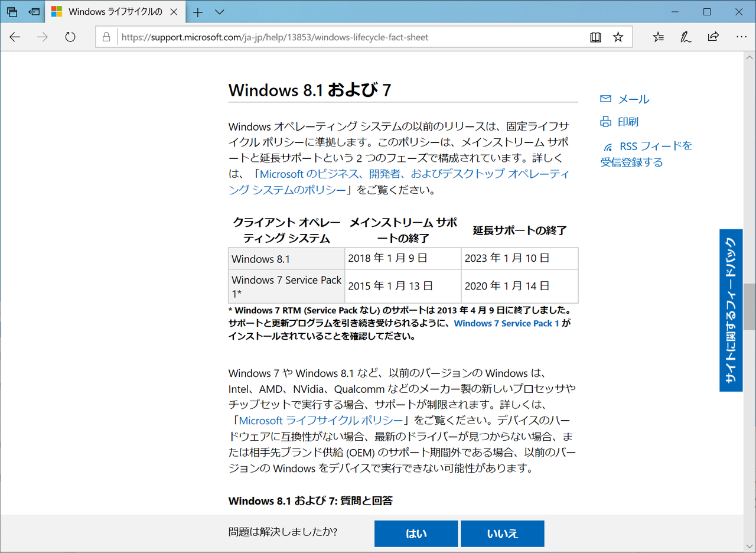Click the printer icon
Screen dimensions: 756x553
point(606,122)
